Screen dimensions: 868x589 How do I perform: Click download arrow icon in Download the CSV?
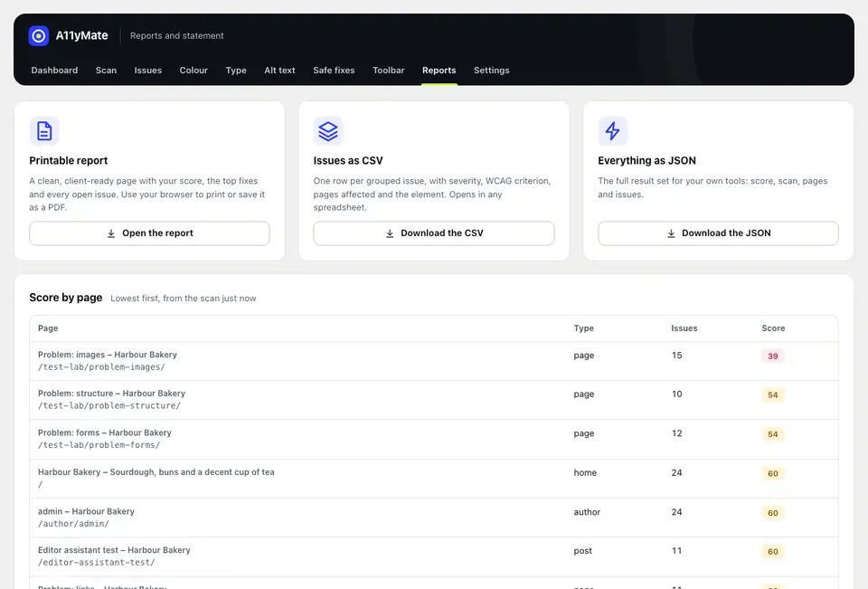pos(390,233)
